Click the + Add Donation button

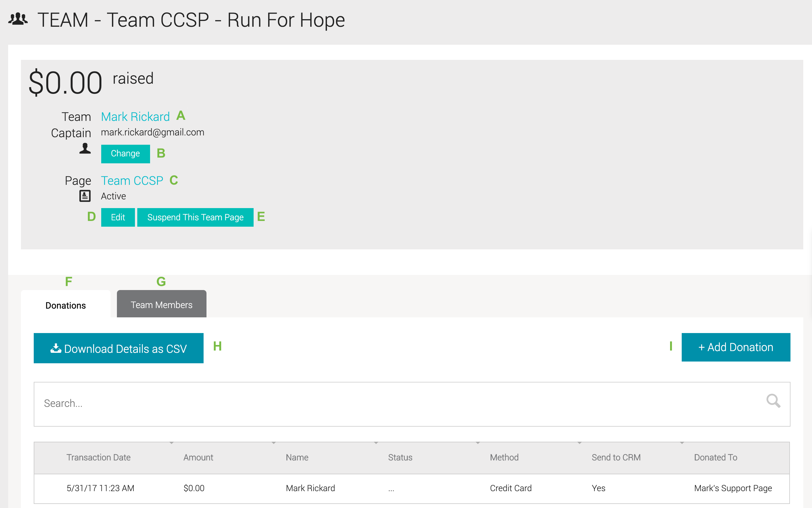pos(736,347)
